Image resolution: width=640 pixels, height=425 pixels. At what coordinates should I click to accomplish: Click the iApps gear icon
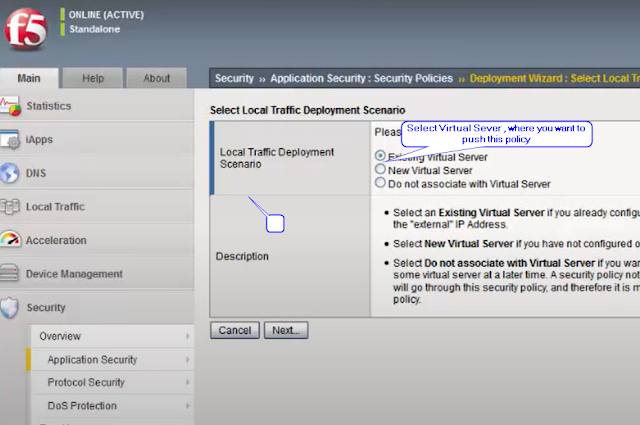click(x=10, y=139)
